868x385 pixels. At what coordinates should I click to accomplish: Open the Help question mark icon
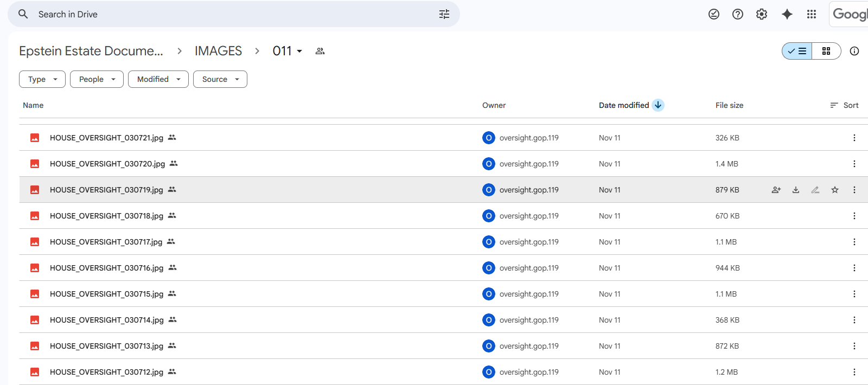(x=738, y=14)
